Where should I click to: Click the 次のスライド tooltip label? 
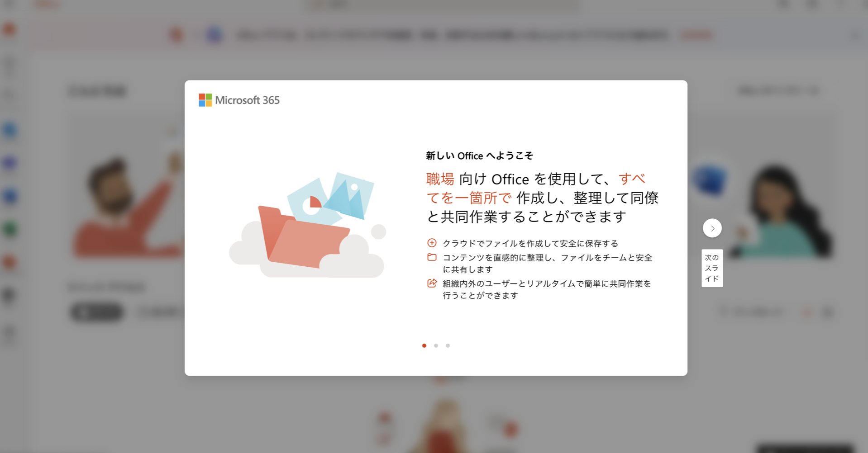click(712, 268)
